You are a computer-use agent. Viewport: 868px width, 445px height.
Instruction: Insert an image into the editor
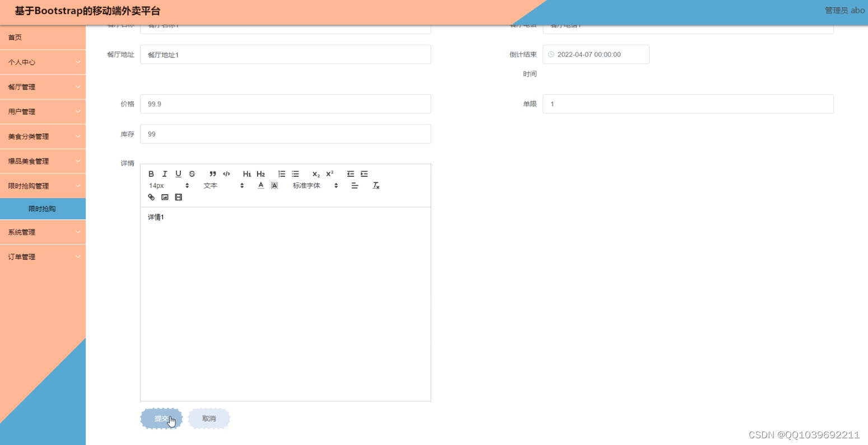165,198
